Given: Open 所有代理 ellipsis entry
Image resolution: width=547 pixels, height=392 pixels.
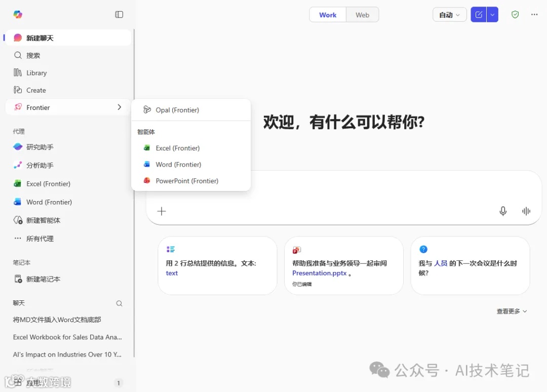Looking at the screenshot, I should 68,239.
